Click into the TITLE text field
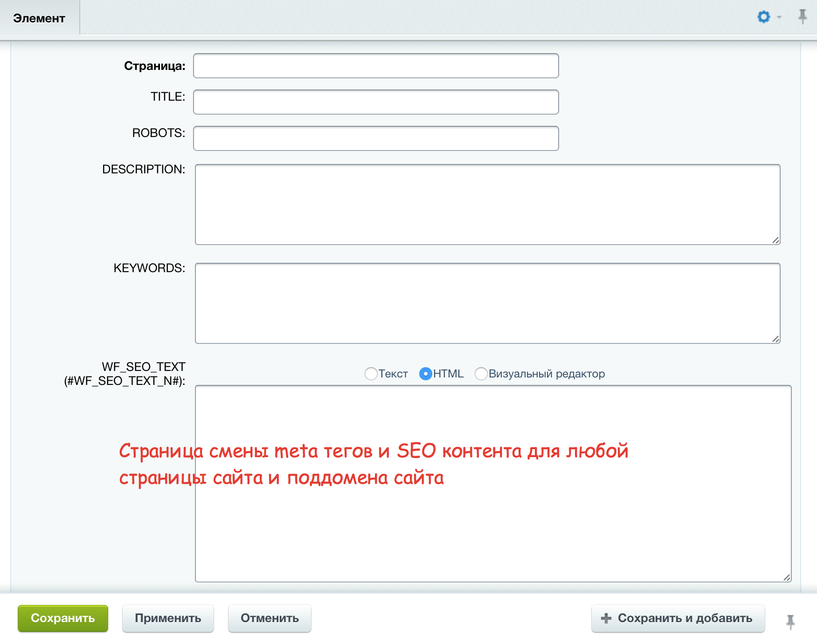The height and width of the screenshot is (644, 817). click(x=376, y=102)
